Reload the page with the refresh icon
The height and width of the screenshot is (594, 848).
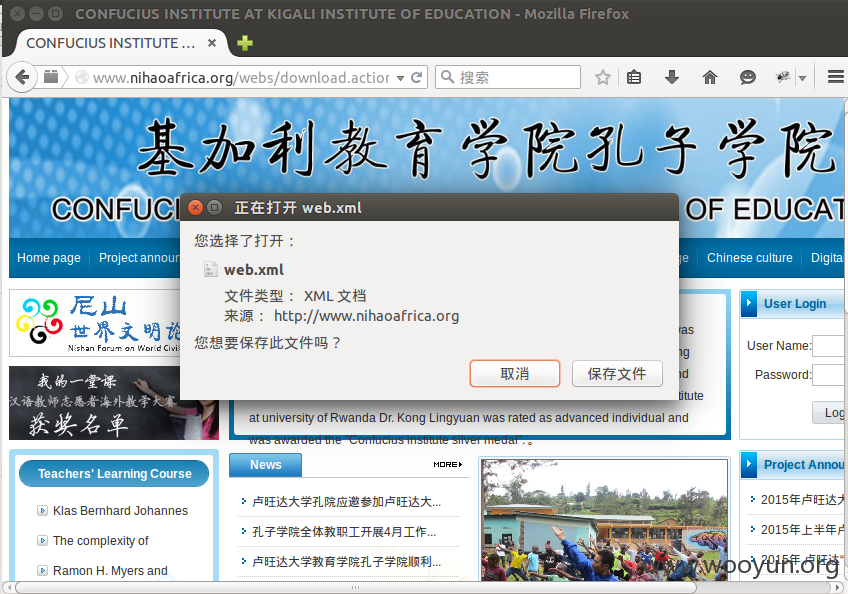click(416, 77)
